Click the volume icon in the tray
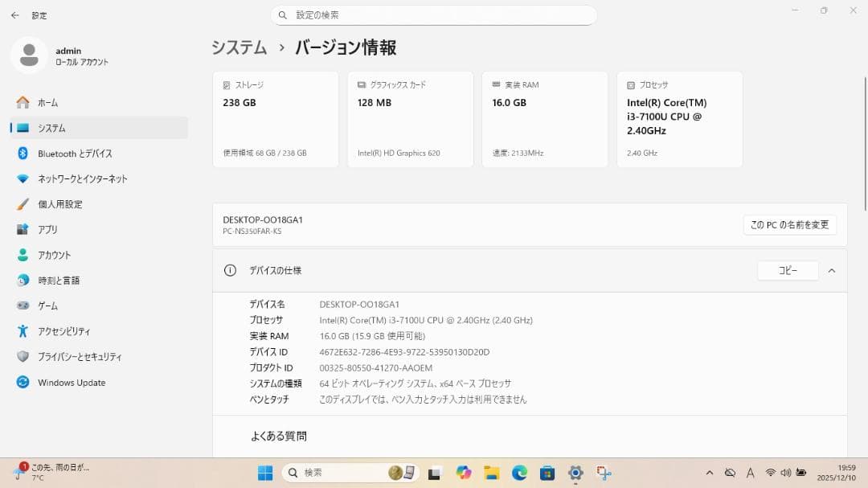Viewport: 868px width, 488px height. 784,473
